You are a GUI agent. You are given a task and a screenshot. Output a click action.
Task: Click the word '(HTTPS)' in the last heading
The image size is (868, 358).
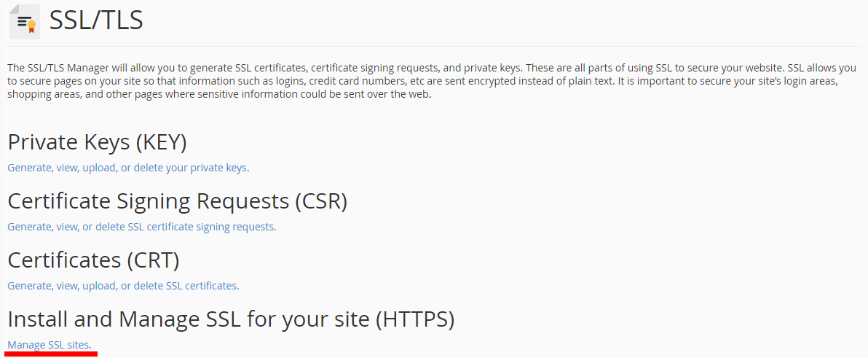click(415, 319)
